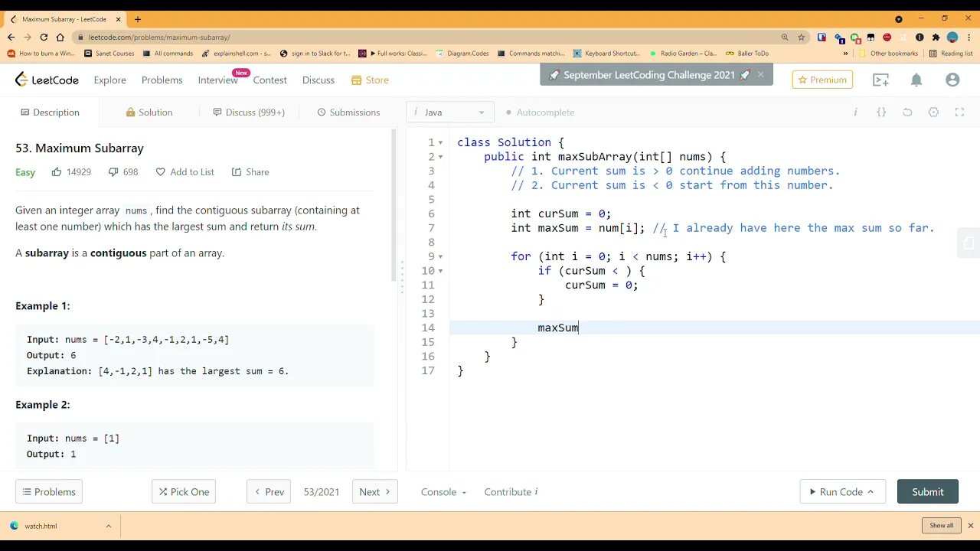Viewport: 980px width, 551px height.
Task: Expand Run Code options arrow
Action: tap(871, 492)
